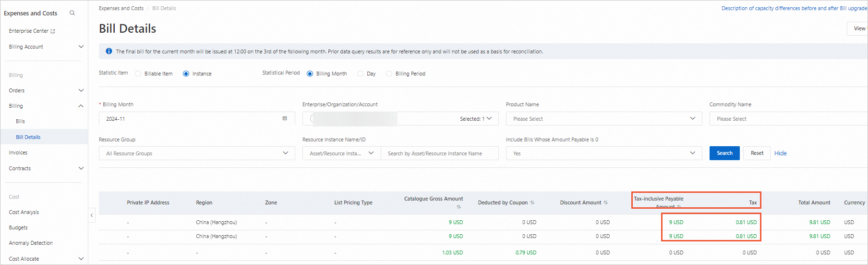Click the blue Search button
The image size is (868, 265).
(x=724, y=153)
